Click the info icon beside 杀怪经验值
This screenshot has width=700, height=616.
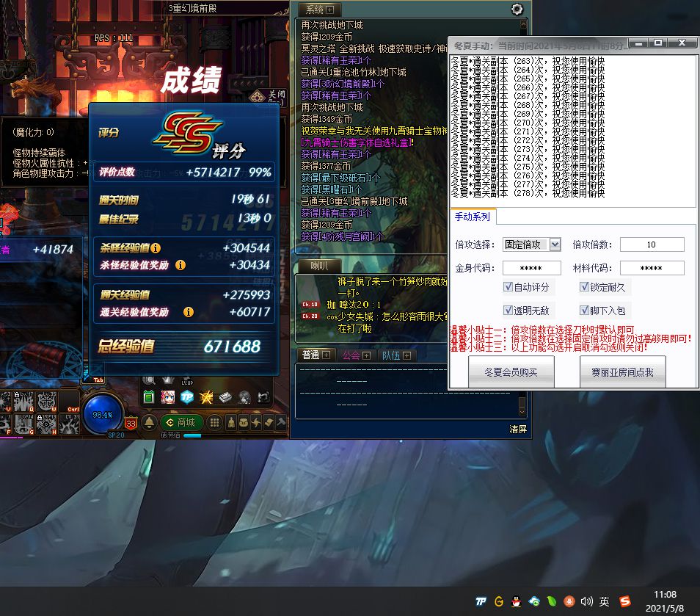(x=156, y=248)
